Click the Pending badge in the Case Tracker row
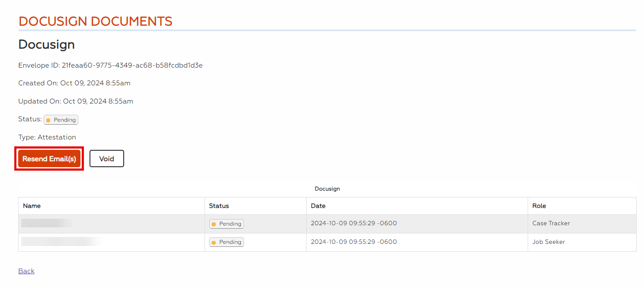644x288 pixels. click(227, 224)
